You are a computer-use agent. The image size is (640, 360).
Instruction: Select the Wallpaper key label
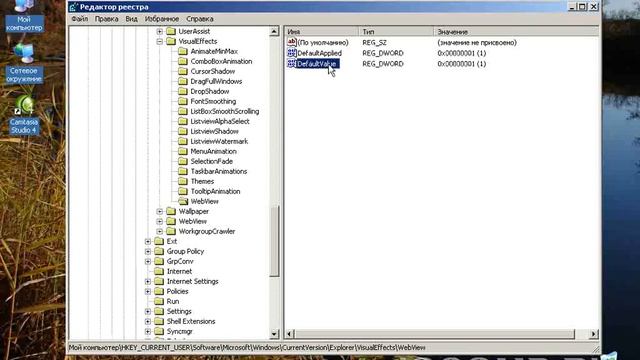click(x=194, y=211)
